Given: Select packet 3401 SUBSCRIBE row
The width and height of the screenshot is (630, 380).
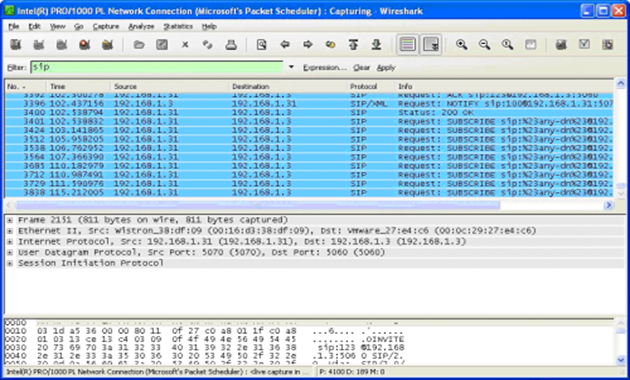Looking at the screenshot, I should [x=309, y=121].
